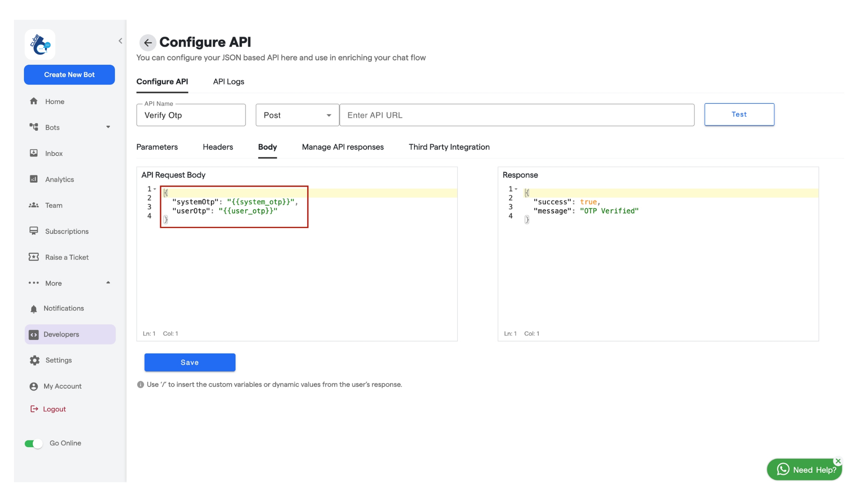
Task: Fold line 1 in Response editor
Action: click(516, 189)
